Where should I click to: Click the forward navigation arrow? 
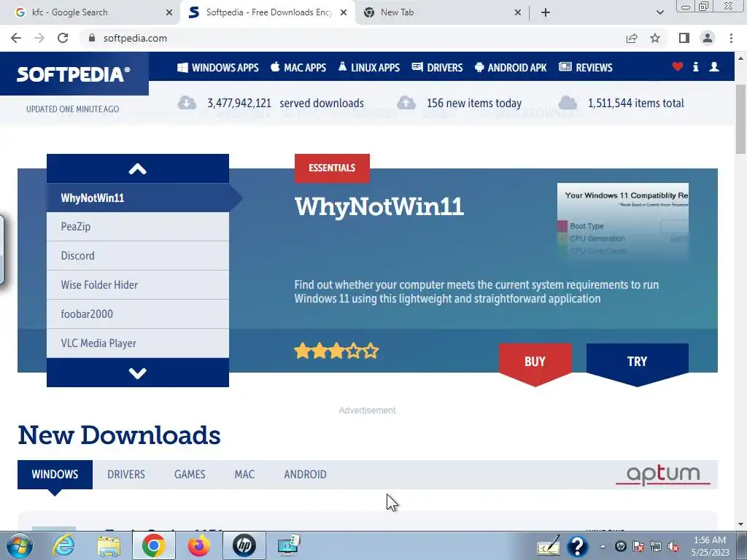tap(39, 38)
